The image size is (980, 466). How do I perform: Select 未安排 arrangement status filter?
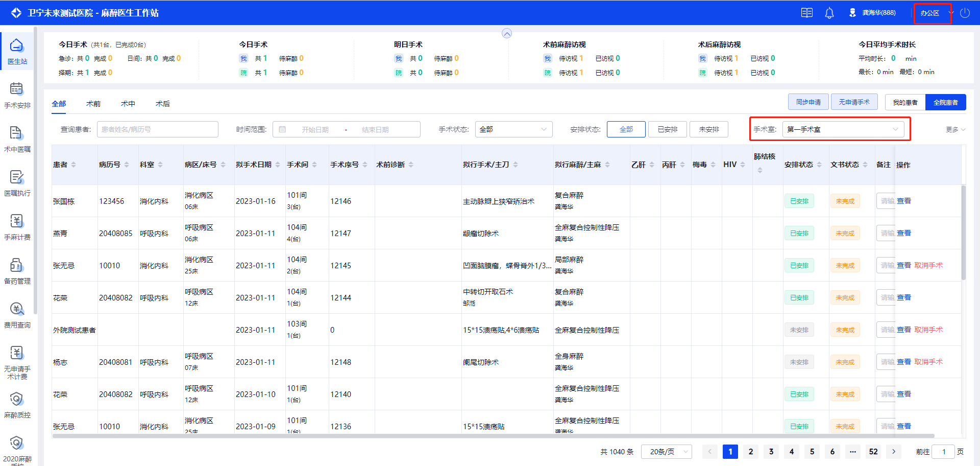708,129
